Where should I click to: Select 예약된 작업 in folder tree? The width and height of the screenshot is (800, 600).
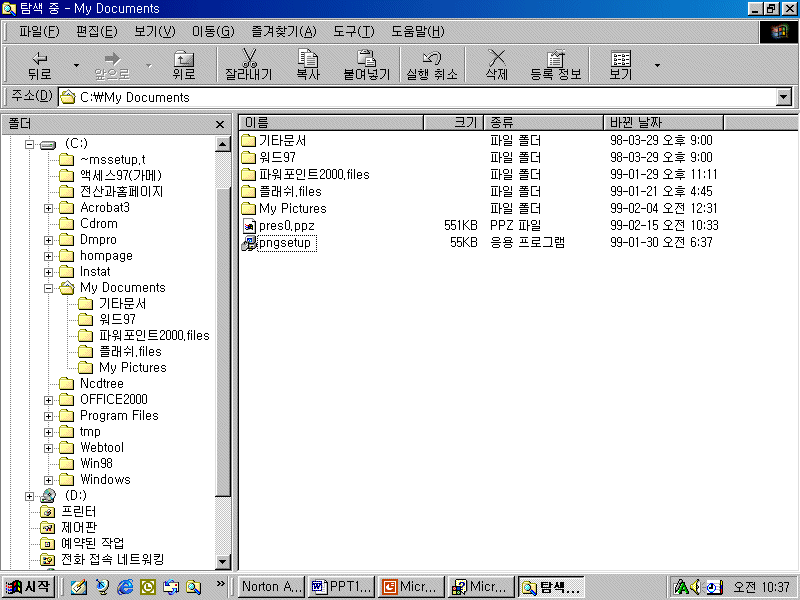92,543
